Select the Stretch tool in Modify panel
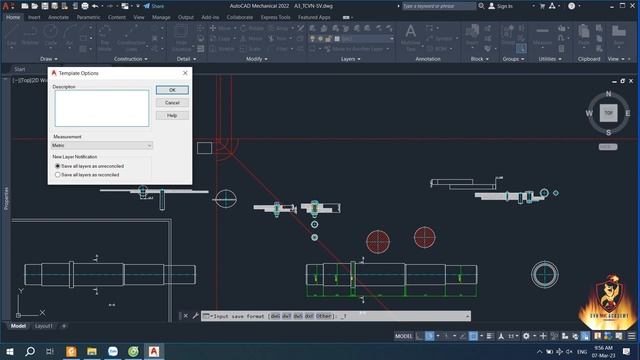This screenshot has width=640, height=360. 222,49
